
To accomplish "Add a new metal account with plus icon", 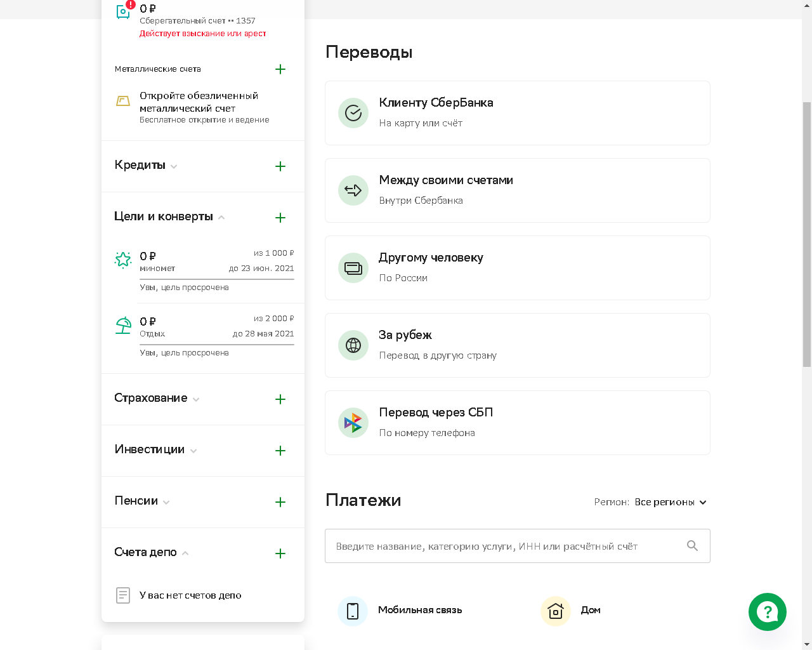I will (x=280, y=69).
